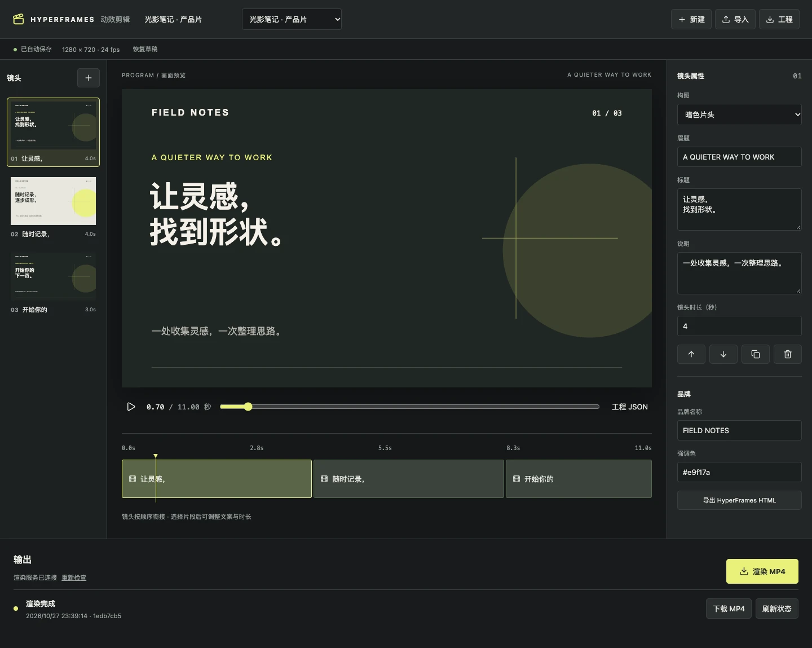Click the 1280 × 720 · 24 fps text
This screenshot has height=648, width=812.
[x=91, y=50]
